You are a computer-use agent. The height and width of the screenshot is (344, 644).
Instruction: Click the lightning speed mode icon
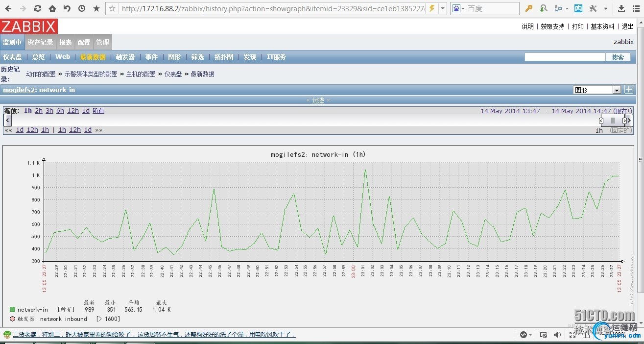click(x=431, y=8)
